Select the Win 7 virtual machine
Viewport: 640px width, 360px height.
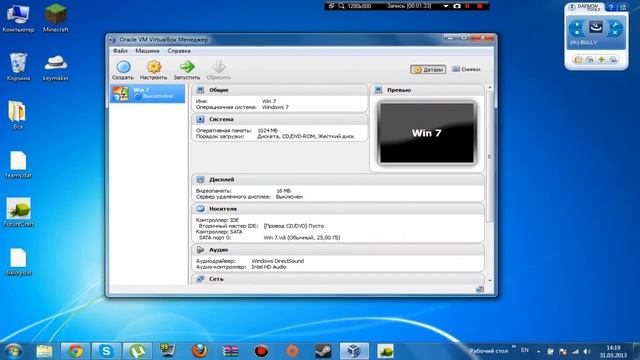147,93
